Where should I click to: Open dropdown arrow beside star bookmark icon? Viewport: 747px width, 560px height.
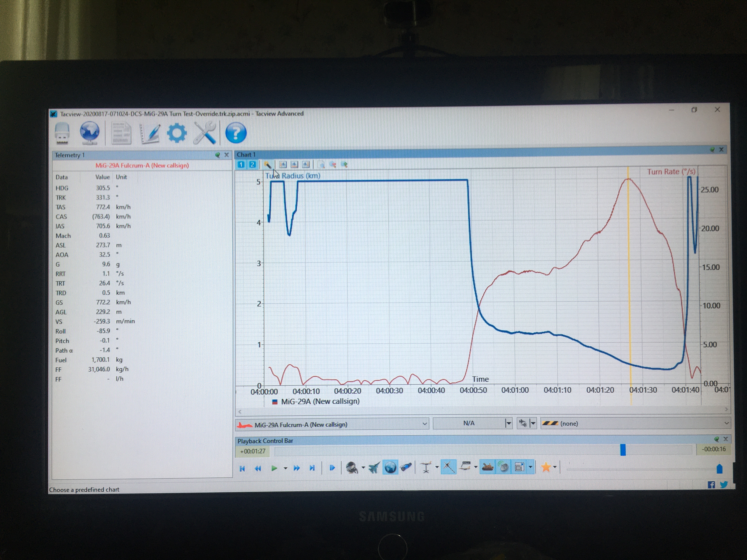pyautogui.click(x=555, y=467)
